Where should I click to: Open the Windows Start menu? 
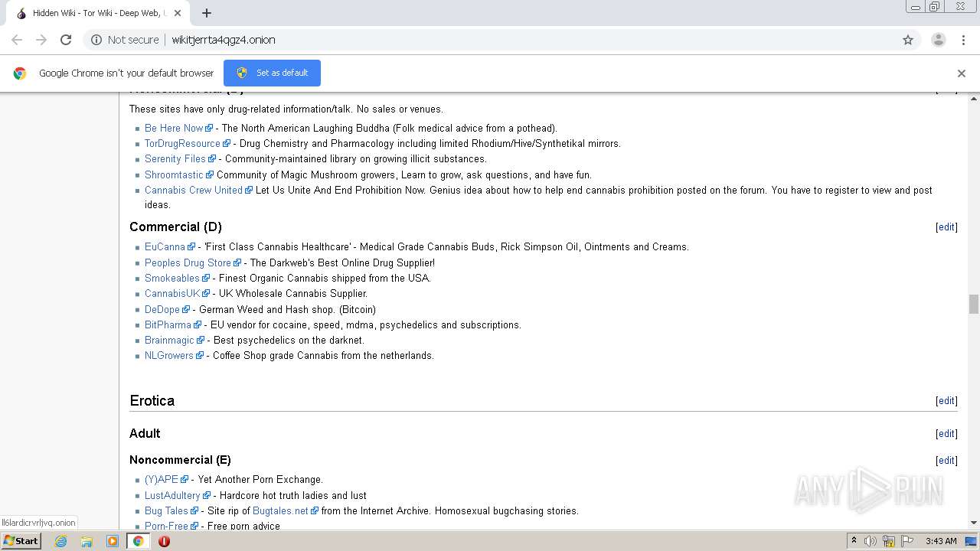[21, 540]
